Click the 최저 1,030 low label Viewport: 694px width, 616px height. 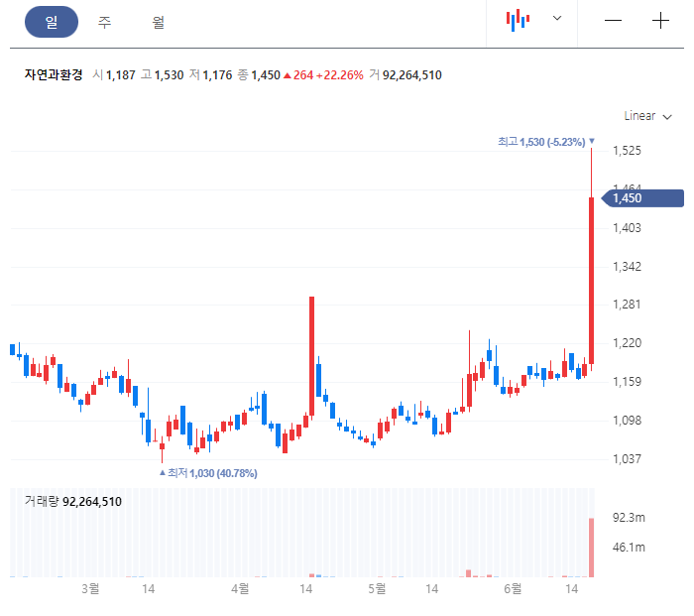208,473
